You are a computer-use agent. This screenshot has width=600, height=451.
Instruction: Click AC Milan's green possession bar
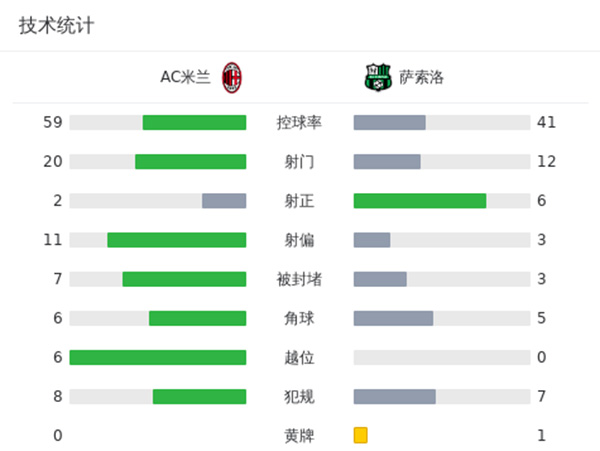pos(194,122)
